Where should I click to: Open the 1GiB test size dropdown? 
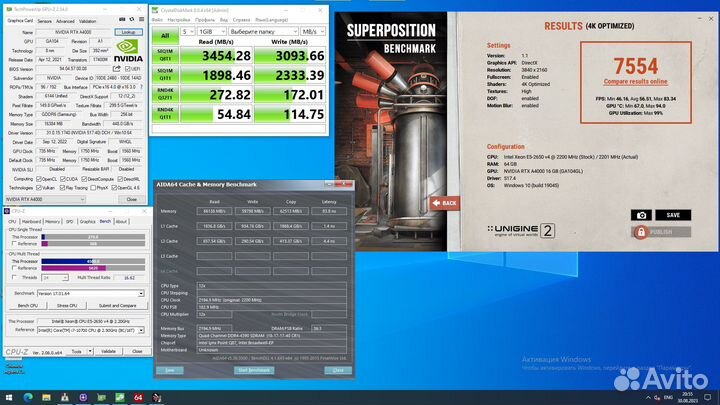point(212,31)
